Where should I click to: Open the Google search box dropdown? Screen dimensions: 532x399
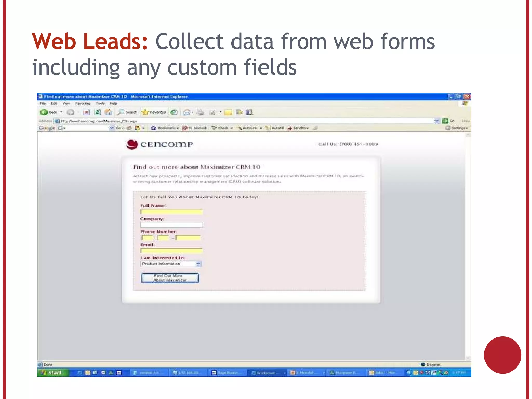112,128
